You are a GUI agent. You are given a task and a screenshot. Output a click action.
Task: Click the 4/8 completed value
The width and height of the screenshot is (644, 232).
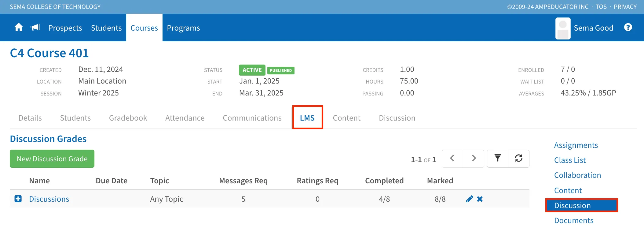click(x=384, y=199)
